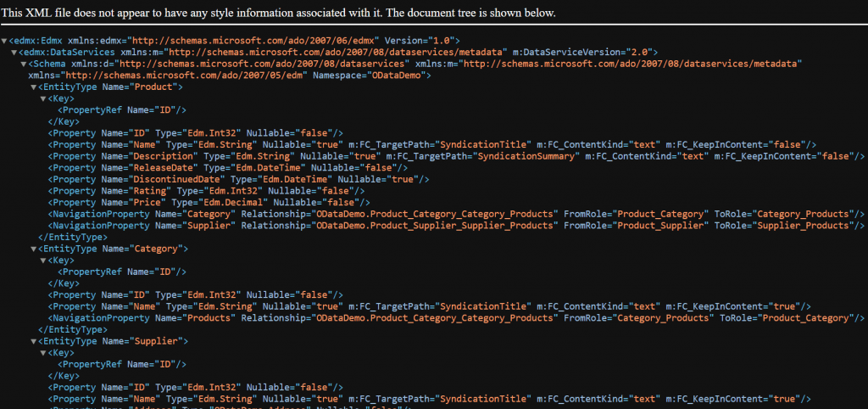Collapse the Key node under Category
This screenshot has width=868, height=409.
click(43, 261)
